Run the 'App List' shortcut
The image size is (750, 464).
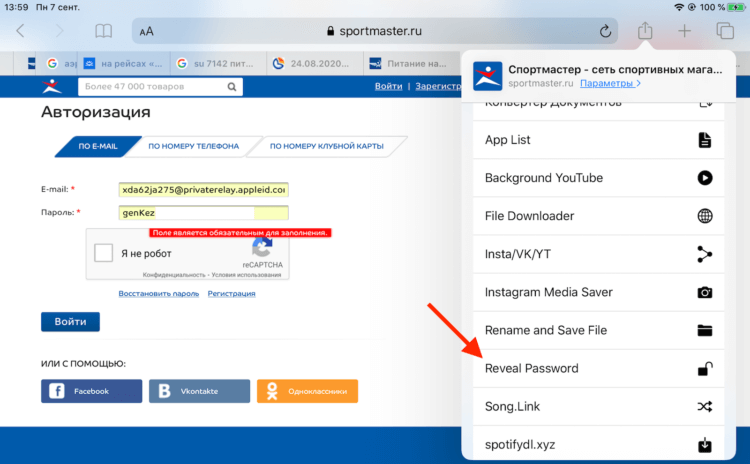tap(598, 140)
